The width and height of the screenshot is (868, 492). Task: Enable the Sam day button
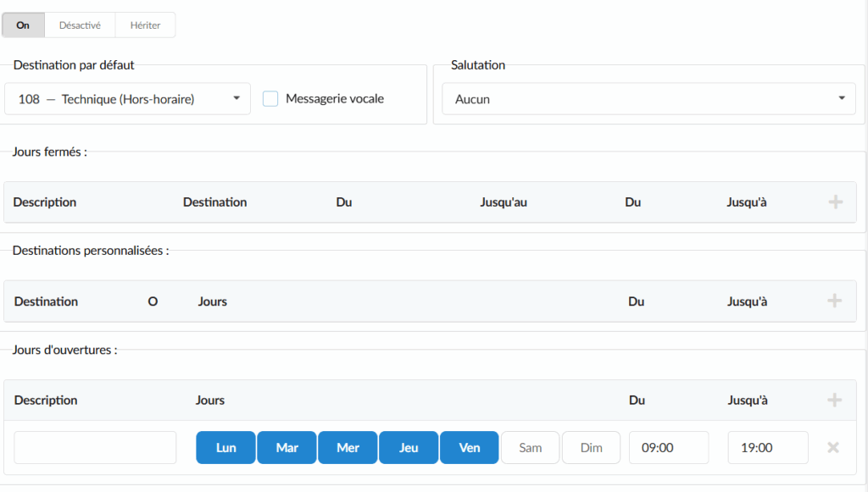531,447
